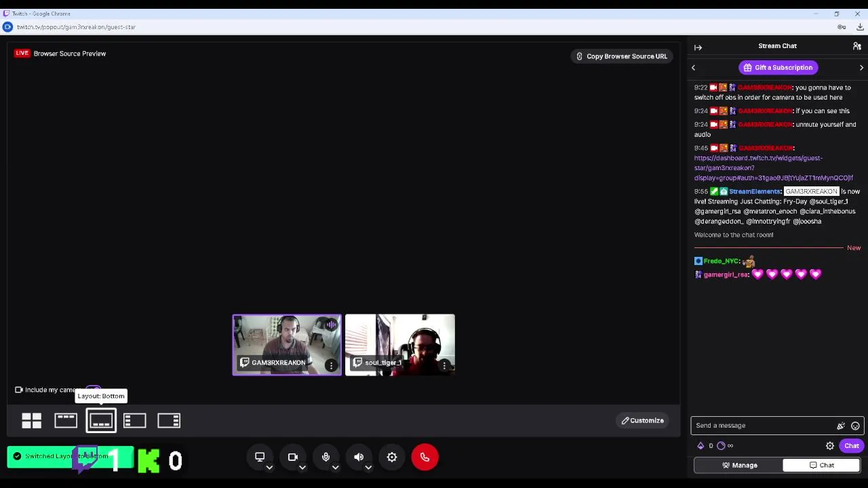Image resolution: width=868 pixels, height=488 pixels.
Task: Open chat settings gear icon
Action: [830, 446]
